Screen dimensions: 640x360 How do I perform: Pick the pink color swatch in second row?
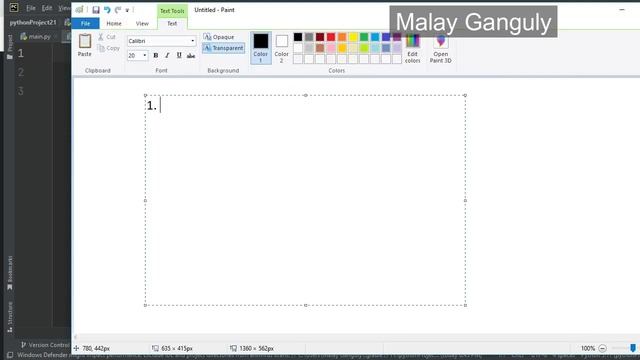click(331, 48)
